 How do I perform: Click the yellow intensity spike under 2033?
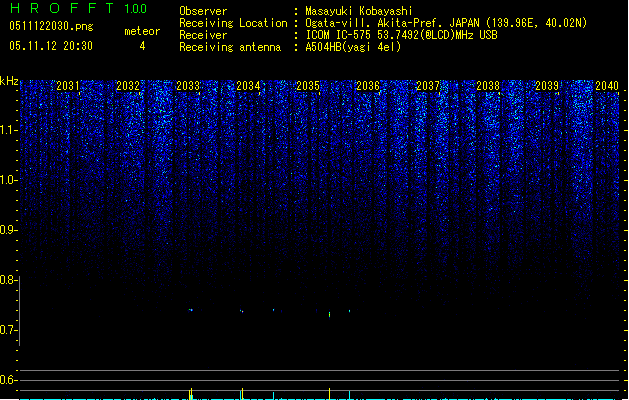(x=191, y=393)
